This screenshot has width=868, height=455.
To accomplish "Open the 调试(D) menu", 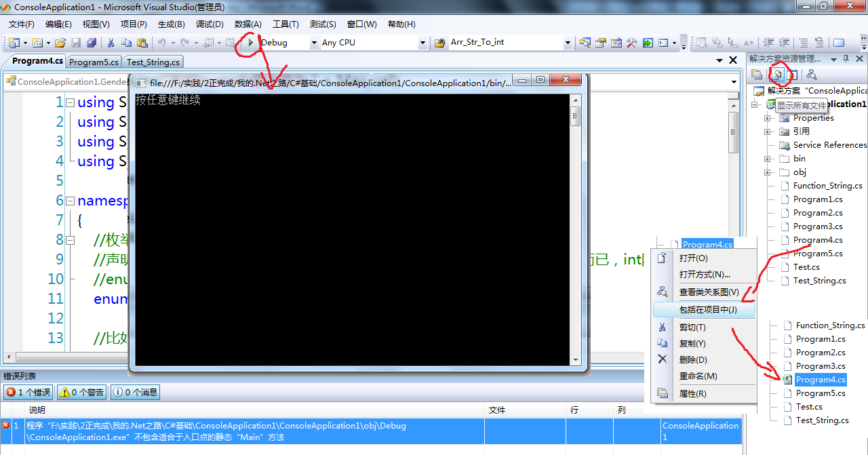I will point(210,24).
